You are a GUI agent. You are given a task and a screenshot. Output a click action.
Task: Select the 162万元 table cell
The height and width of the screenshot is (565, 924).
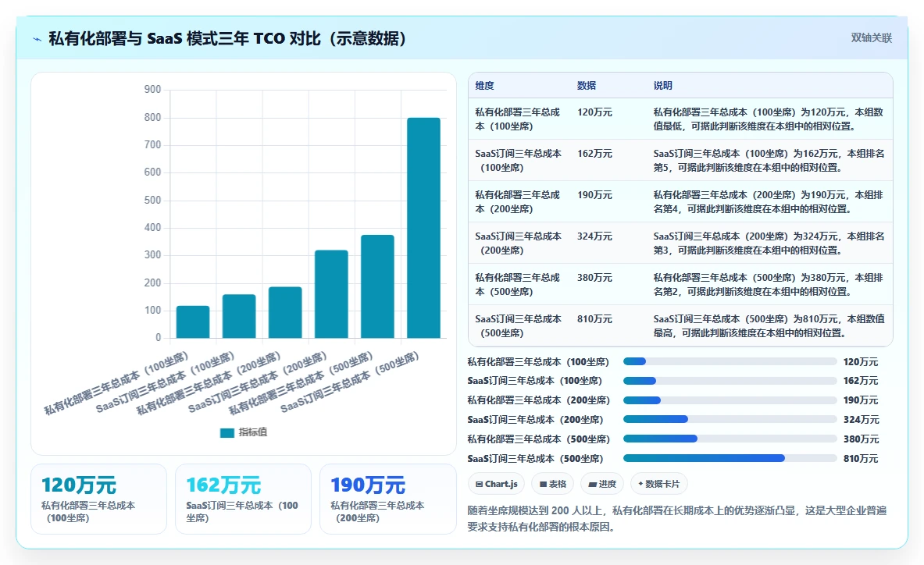pyautogui.click(x=594, y=153)
